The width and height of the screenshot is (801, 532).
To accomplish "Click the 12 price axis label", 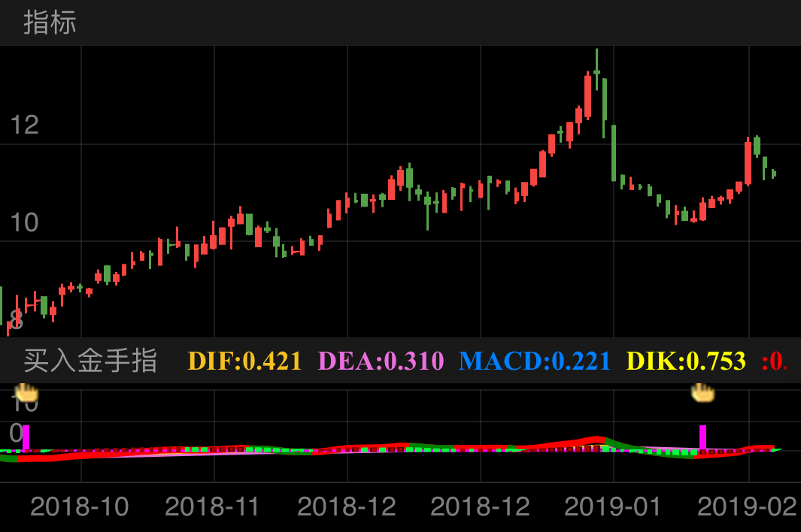I will (24, 125).
